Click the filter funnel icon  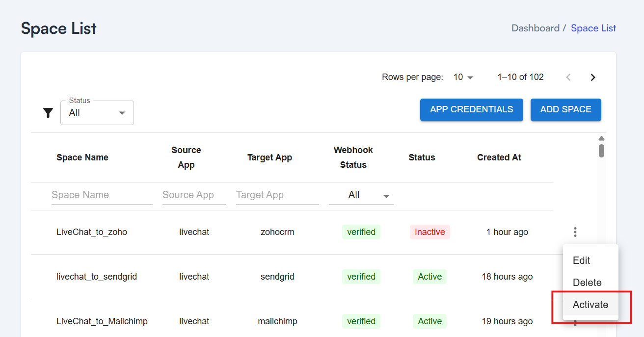pyautogui.click(x=48, y=113)
